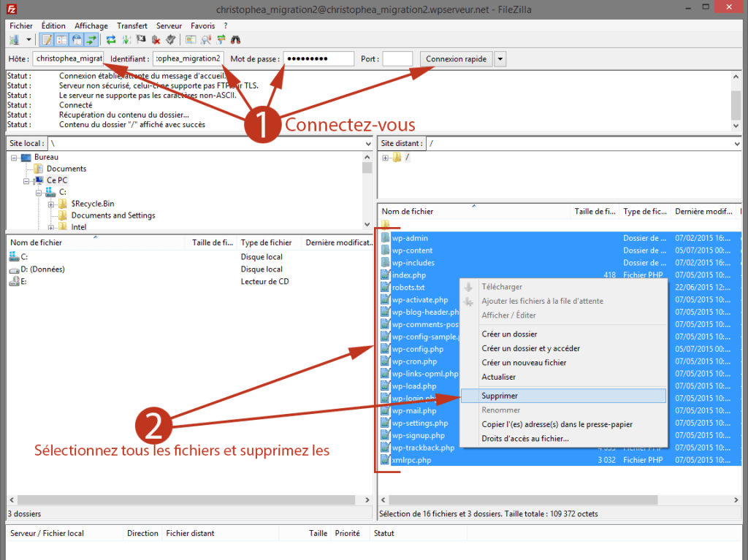Toggle the transfer queue display
This screenshot has height=560, width=748.
[91, 40]
